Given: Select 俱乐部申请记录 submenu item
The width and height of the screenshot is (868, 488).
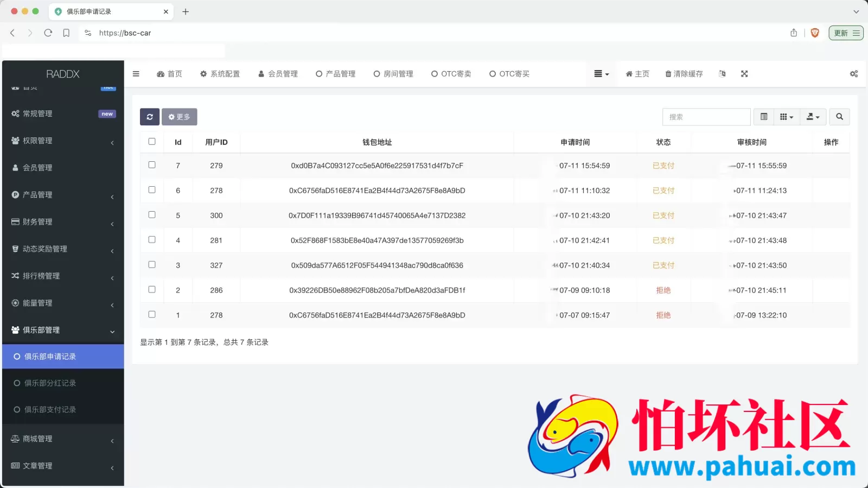Looking at the screenshot, I should pos(63,357).
